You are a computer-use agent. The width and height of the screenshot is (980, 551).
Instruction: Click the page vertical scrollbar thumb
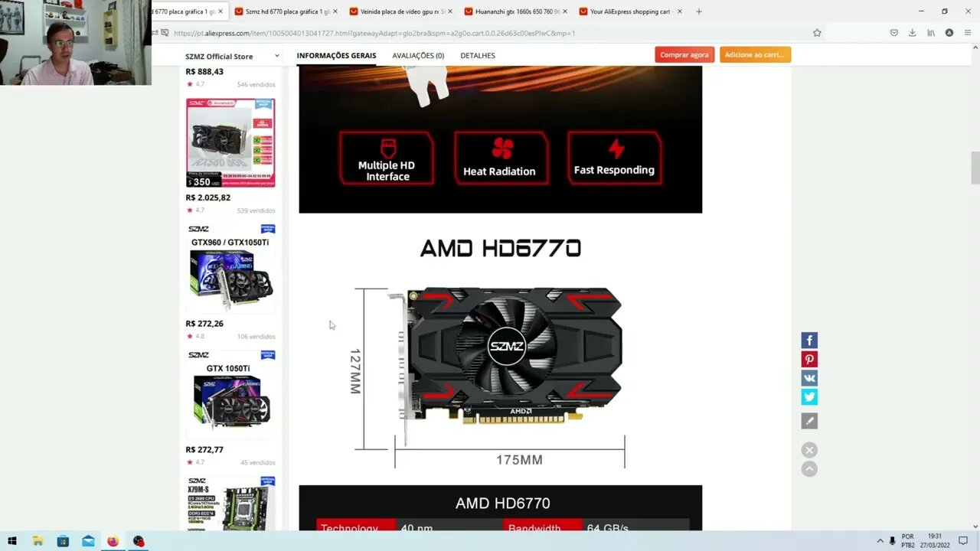pos(975,168)
